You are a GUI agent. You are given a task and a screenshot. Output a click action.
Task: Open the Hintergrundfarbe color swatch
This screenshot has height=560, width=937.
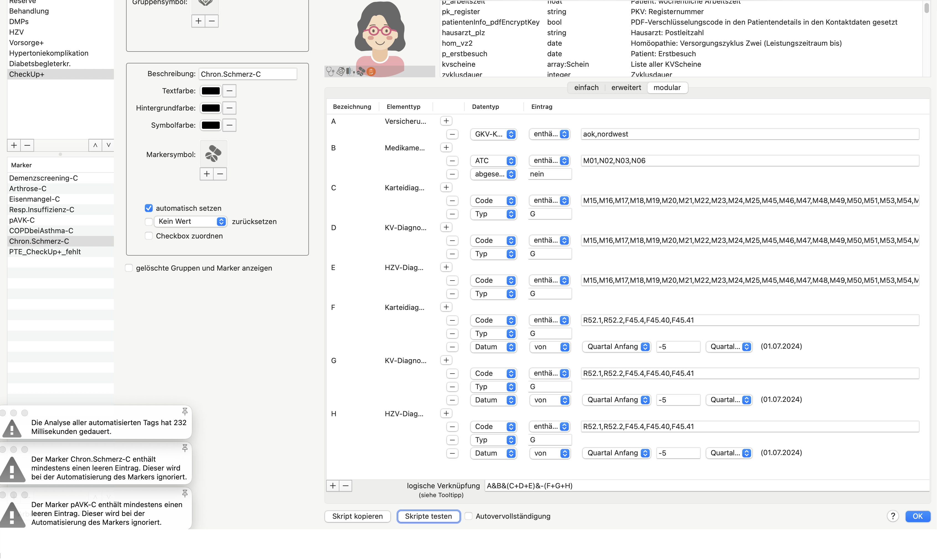click(x=211, y=108)
